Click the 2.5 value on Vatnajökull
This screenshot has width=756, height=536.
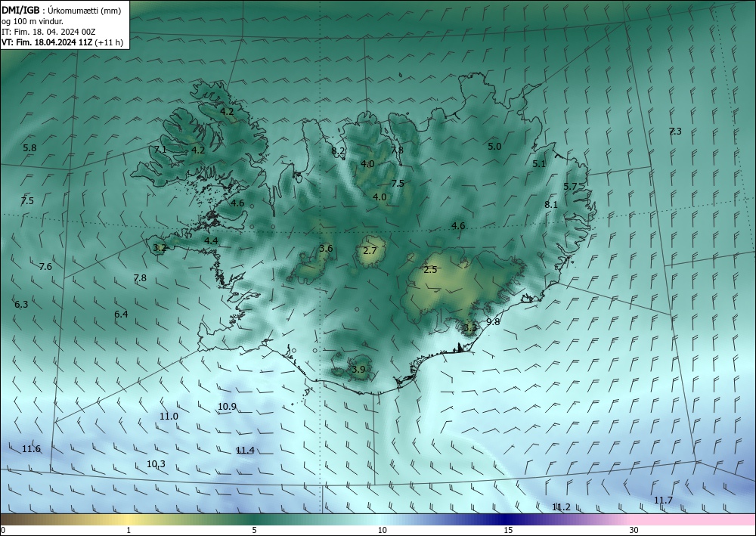pyautogui.click(x=430, y=270)
